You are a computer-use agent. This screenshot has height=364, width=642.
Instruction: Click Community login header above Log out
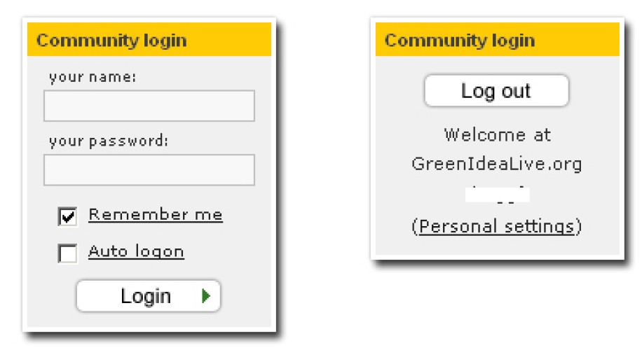459,41
